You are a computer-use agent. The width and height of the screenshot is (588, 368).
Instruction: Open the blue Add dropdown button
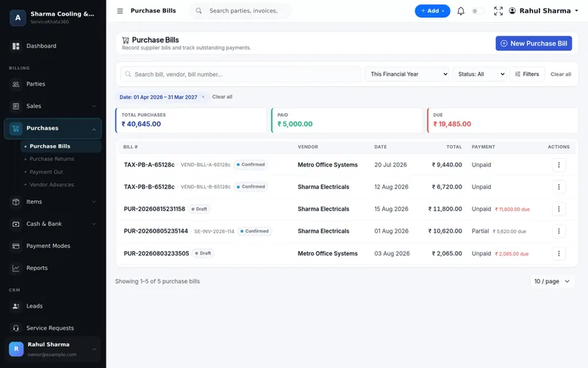432,11
